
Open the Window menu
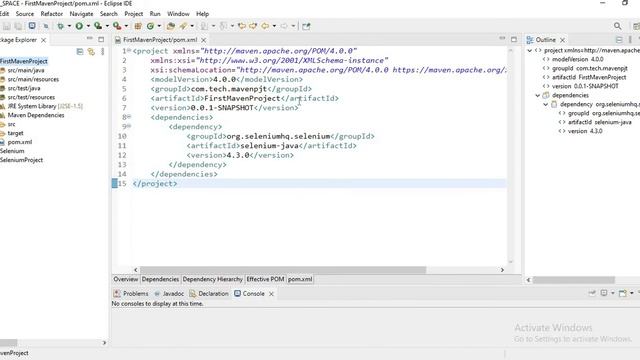[178, 13]
